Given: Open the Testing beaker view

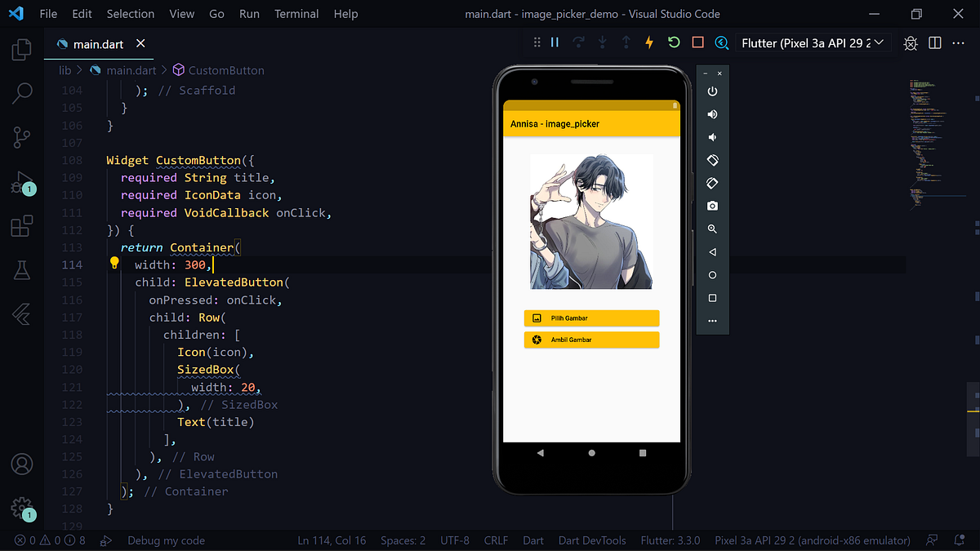Looking at the screenshot, I should pos(22,270).
